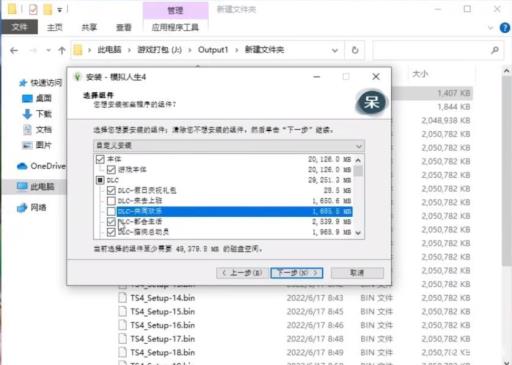This screenshot has height=365, width=512.
Task: Uncheck the DLC component sized 1,968.9 MB
Action: (x=111, y=232)
